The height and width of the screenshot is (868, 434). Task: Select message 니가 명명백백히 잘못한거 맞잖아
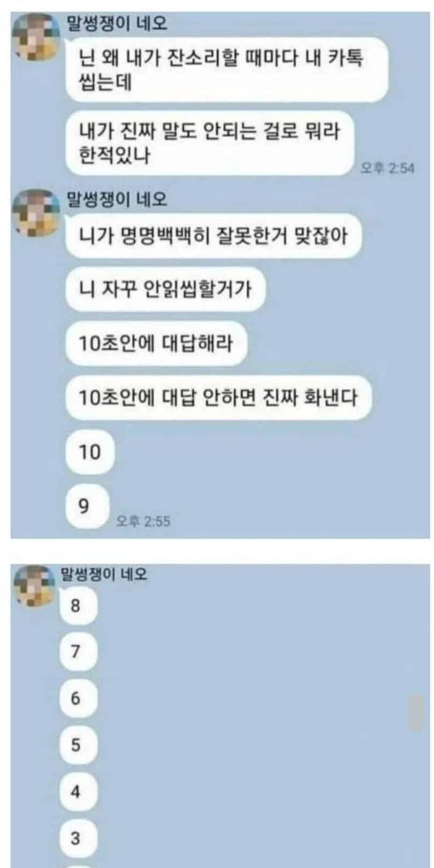214,236
